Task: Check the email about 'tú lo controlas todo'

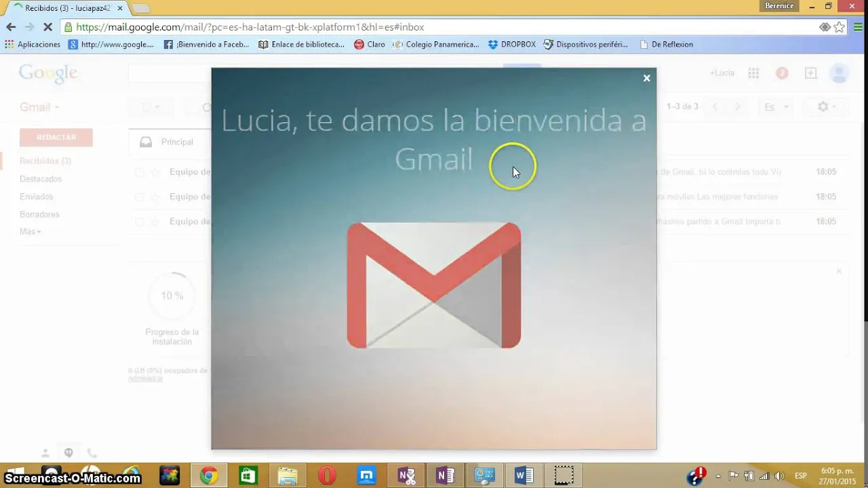Action: click(139, 172)
